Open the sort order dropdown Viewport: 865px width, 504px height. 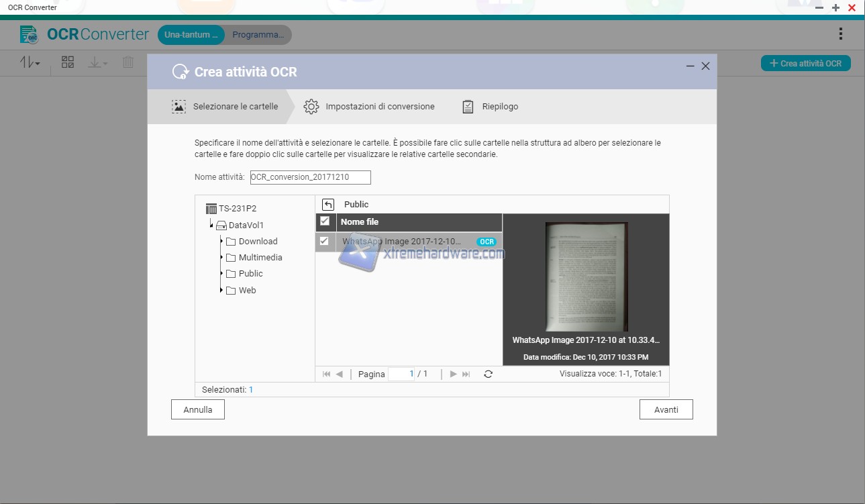click(30, 62)
